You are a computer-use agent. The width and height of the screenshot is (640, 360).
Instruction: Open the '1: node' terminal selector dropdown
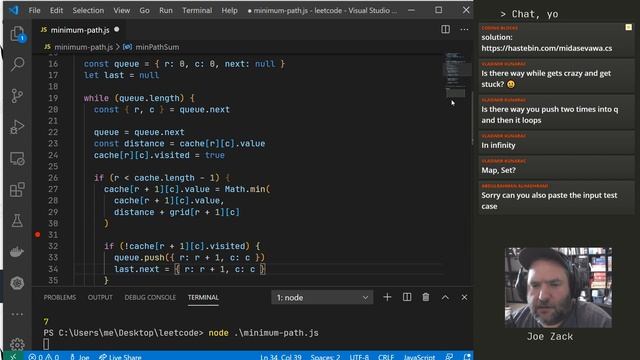point(322,297)
